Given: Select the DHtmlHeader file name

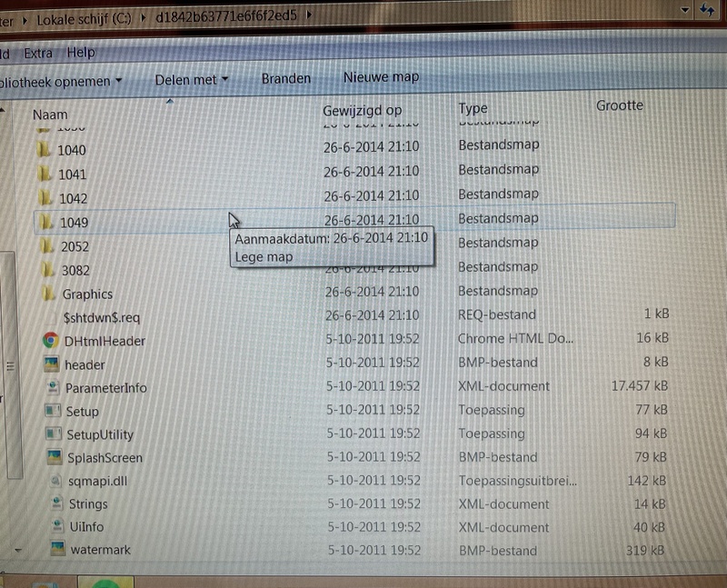Looking at the screenshot, I should click(105, 341).
